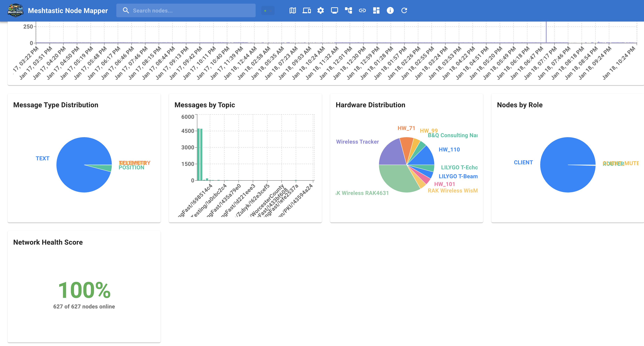Image resolution: width=644 pixels, height=346 pixels.
Task: Open the monitor/display view
Action: pos(334,10)
